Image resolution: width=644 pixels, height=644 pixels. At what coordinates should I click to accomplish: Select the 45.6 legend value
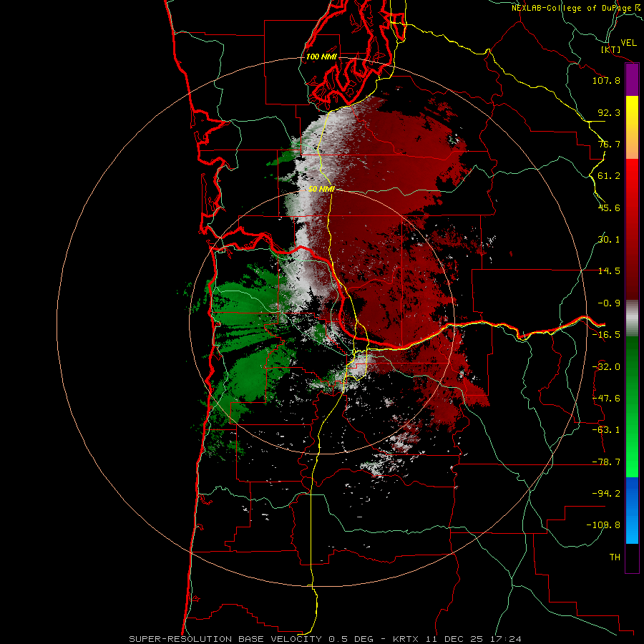click(x=609, y=208)
